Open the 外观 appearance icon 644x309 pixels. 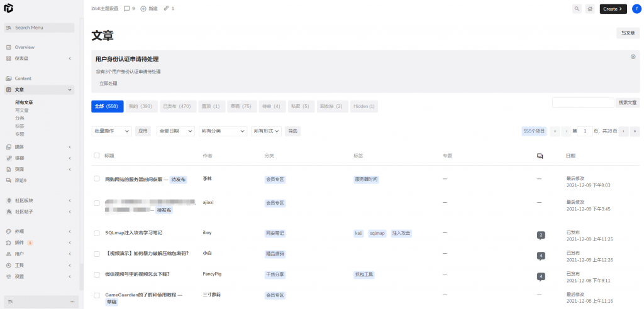9,232
